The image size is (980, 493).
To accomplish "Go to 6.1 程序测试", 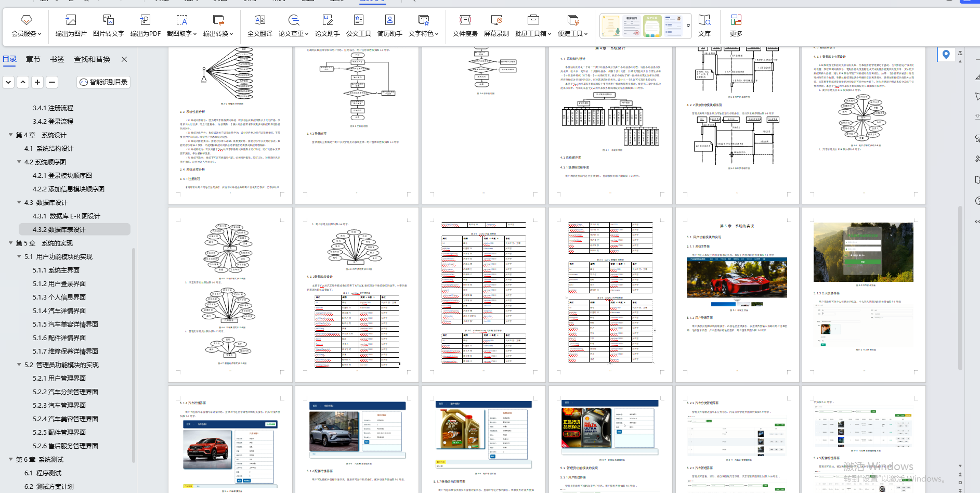I will click(x=43, y=473).
